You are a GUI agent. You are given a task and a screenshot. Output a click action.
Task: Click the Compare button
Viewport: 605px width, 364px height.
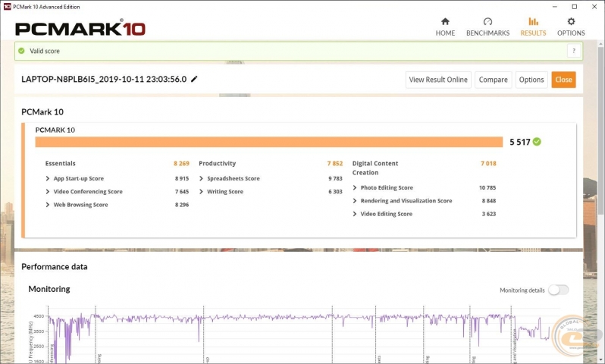click(493, 80)
